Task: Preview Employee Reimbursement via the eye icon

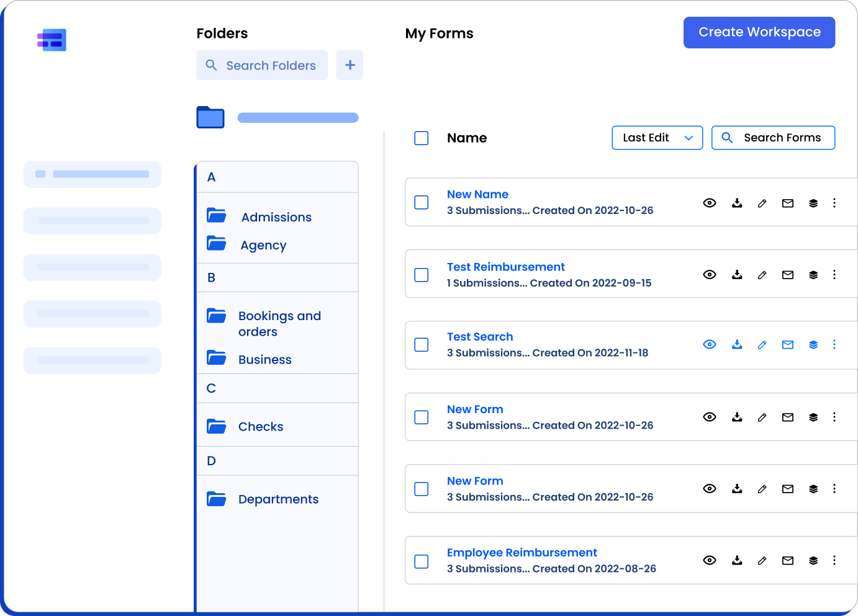Action: click(x=710, y=560)
